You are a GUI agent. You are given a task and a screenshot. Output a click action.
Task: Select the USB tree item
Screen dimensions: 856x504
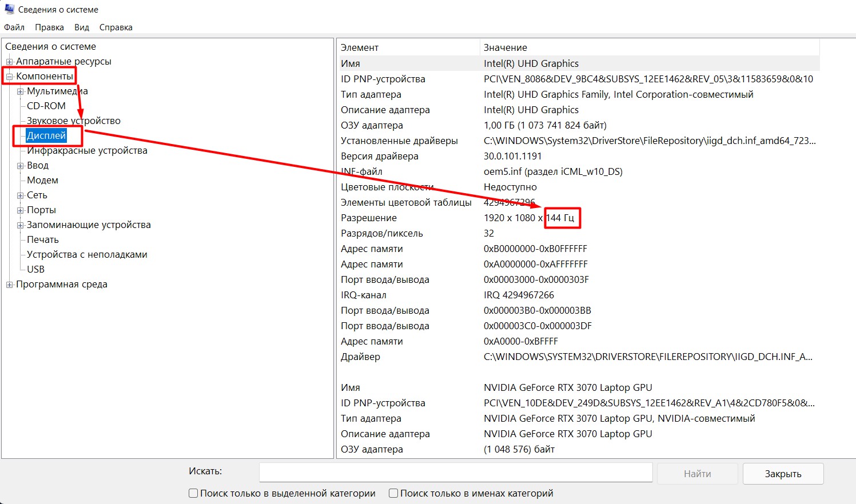(35, 269)
